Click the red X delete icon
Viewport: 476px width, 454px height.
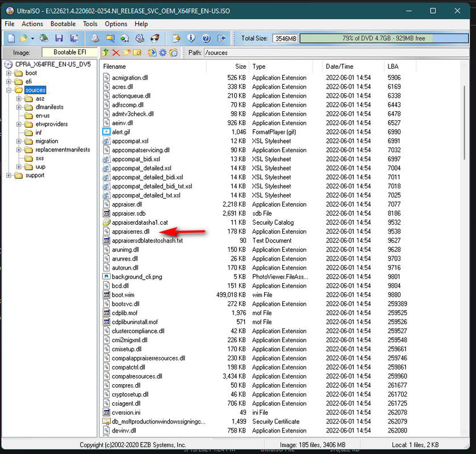coord(116,53)
